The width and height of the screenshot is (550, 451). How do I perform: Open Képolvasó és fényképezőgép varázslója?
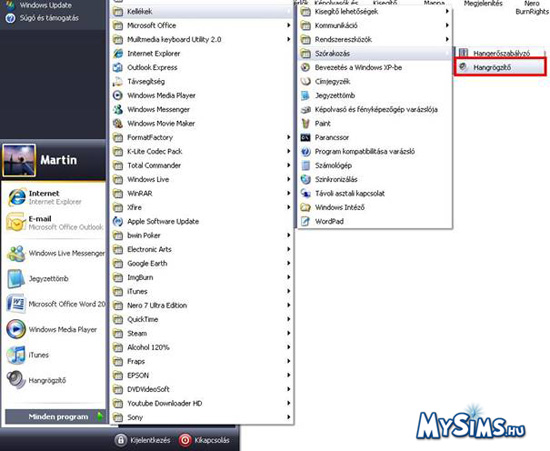(375, 109)
